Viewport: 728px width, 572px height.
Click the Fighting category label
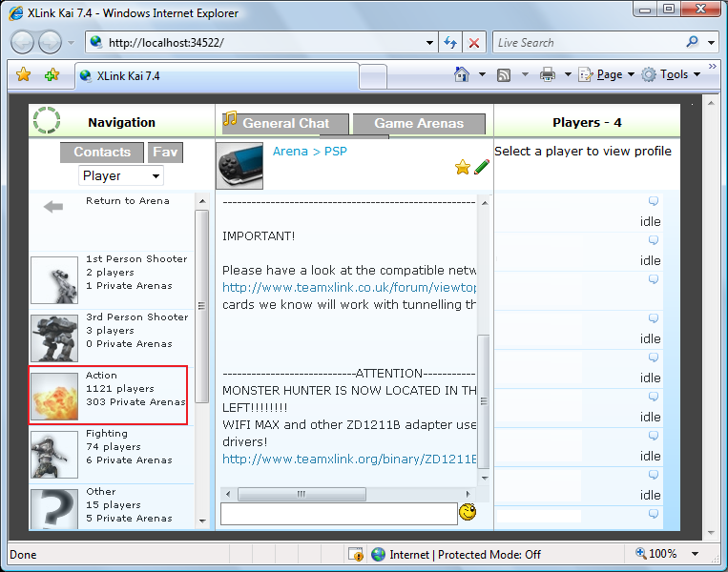(107, 434)
